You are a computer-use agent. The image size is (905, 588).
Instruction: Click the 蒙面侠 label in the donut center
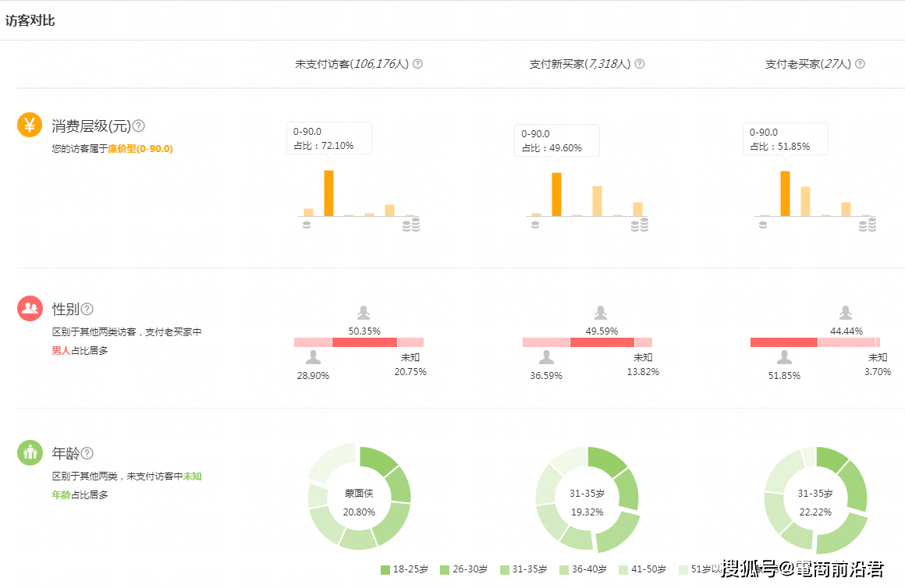tap(359, 494)
